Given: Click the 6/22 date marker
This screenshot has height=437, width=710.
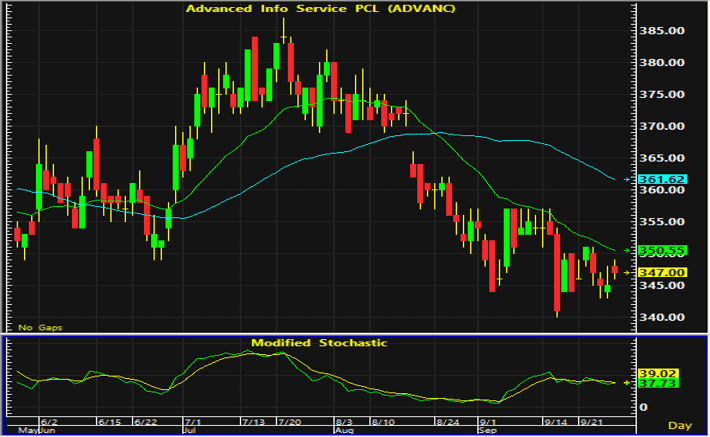Looking at the screenshot, I should point(146,422).
